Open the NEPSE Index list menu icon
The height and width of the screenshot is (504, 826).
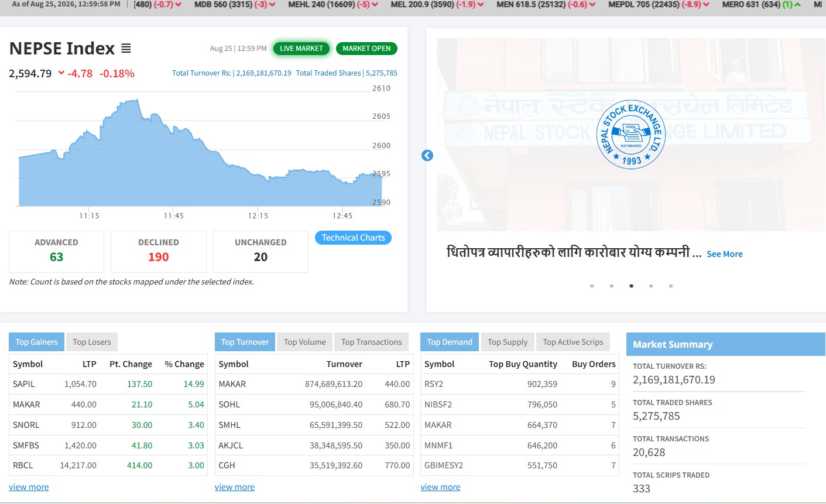click(126, 49)
